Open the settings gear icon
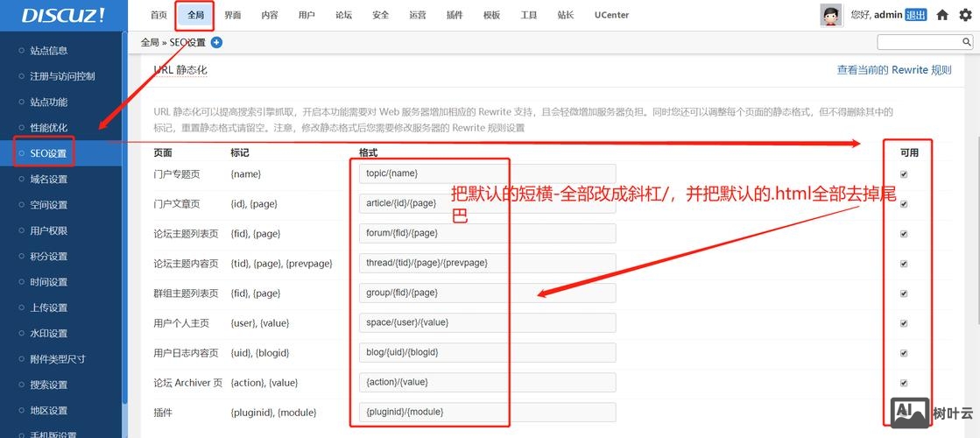This screenshot has width=980, height=438. (x=964, y=15)
